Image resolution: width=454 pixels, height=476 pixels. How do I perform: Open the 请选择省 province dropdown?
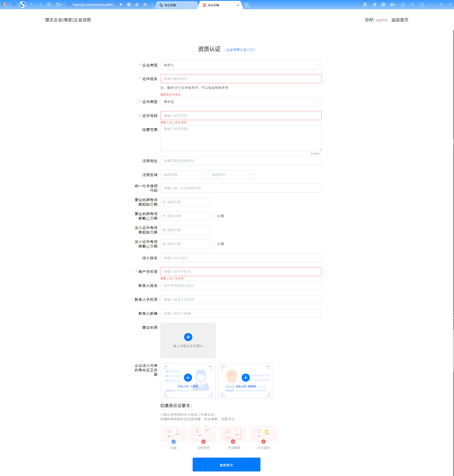tap(183, 175)
